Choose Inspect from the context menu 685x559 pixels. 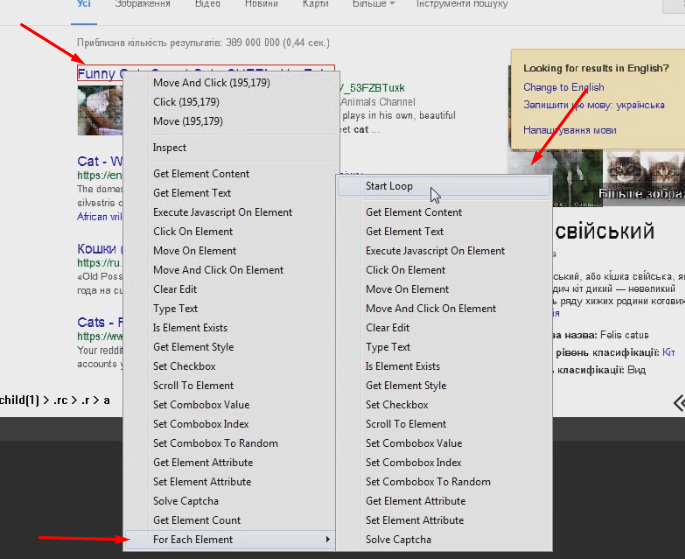170,148
